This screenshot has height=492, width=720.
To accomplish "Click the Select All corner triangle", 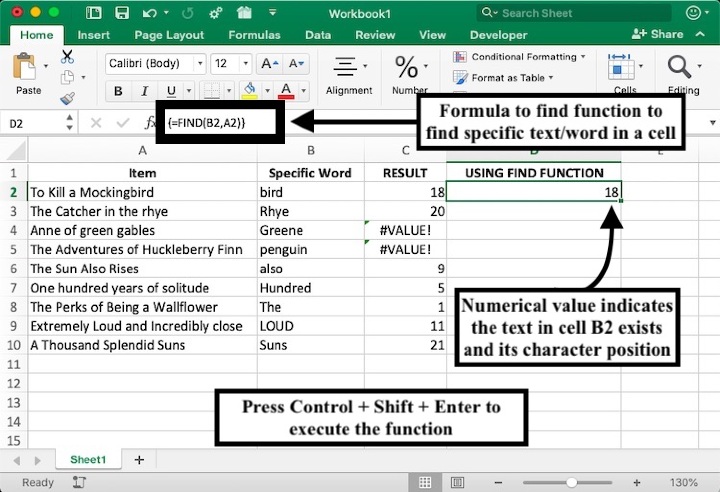I will pyautogui.click(x=16, y=150).
